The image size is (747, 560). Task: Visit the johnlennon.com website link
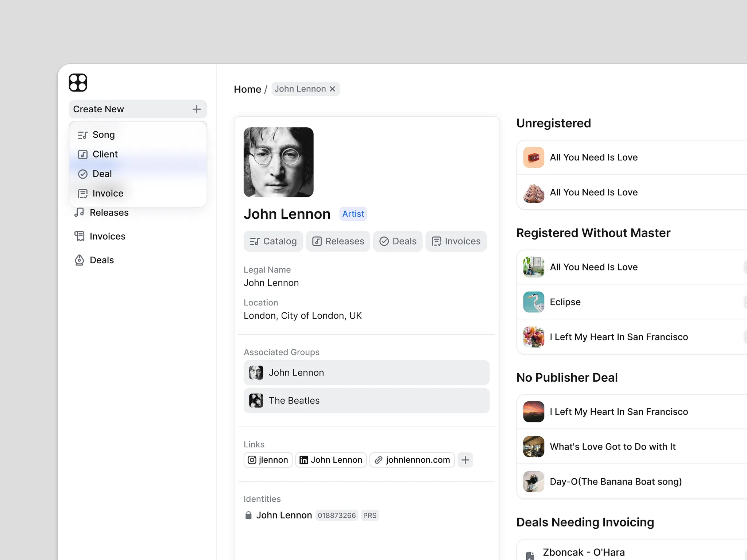tap(412, 460)
